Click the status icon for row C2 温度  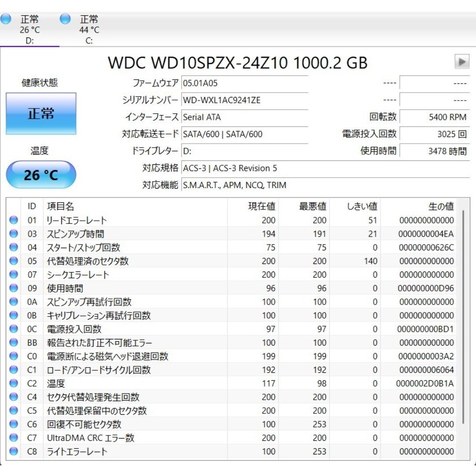click(14, 383)
